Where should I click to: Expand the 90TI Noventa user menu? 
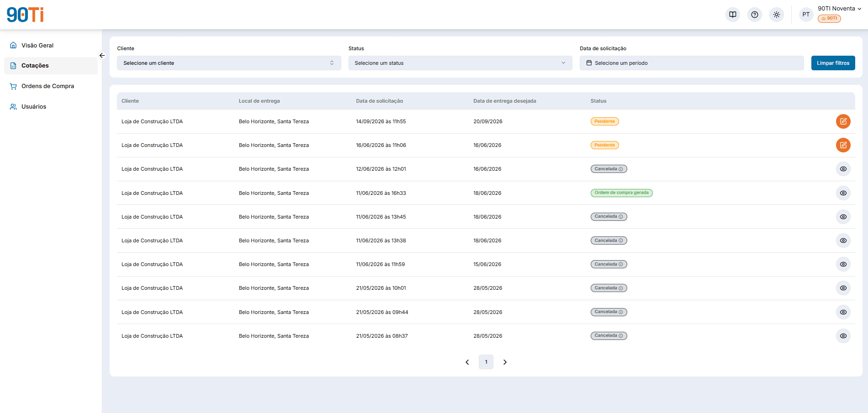[839, 9]
